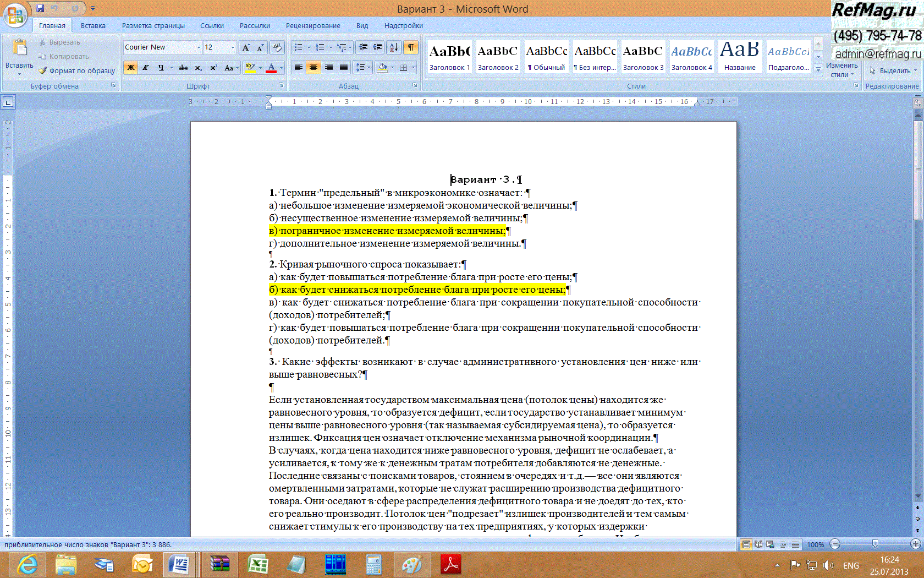This screenshot has height=578, width=924.
Task: Click the Clear Formatting eraser icon
Action: point(277,47)
